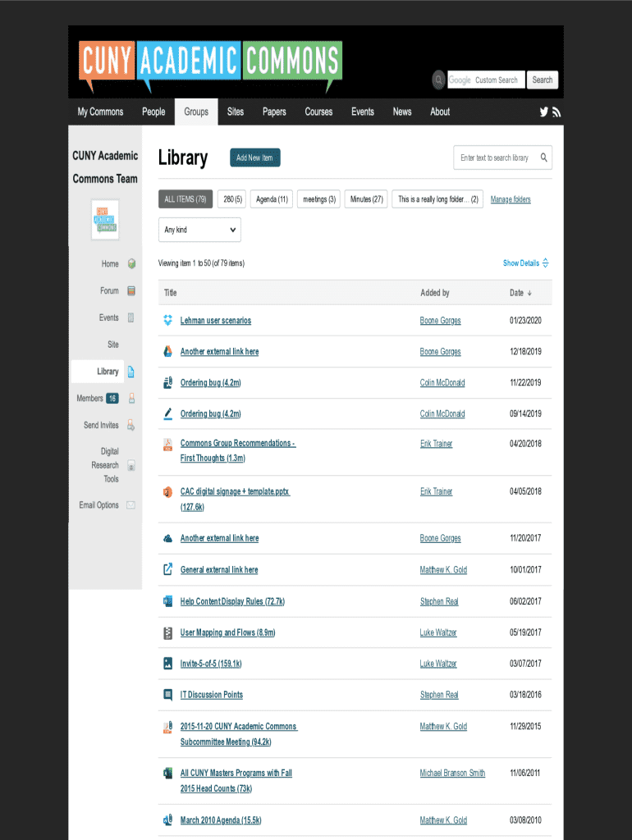Click Dropbox icon beside Lehman user scenarios
Image resolution: width=632 pixels, height=840 pixels.
[167, 321]
